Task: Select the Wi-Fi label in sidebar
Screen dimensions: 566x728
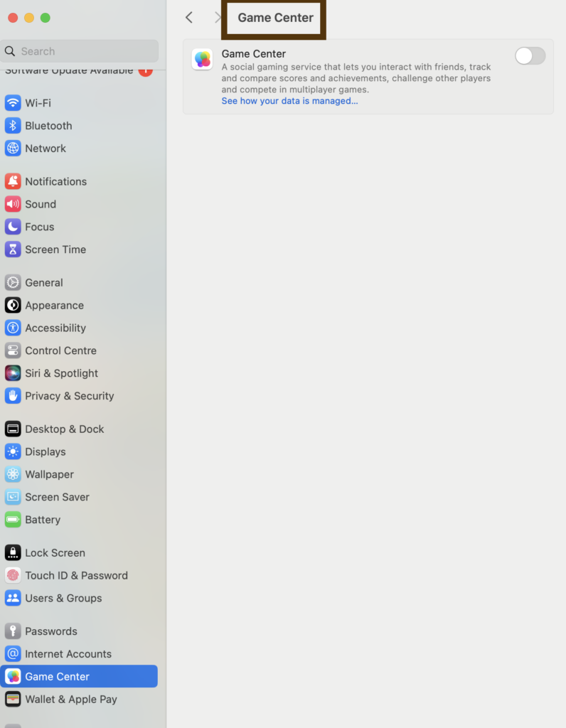Action: coord(38,102)
